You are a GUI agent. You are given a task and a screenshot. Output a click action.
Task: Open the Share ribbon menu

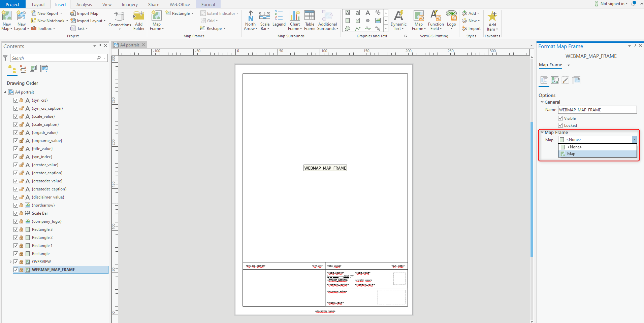pyautogui.click(x=153, y=4)
